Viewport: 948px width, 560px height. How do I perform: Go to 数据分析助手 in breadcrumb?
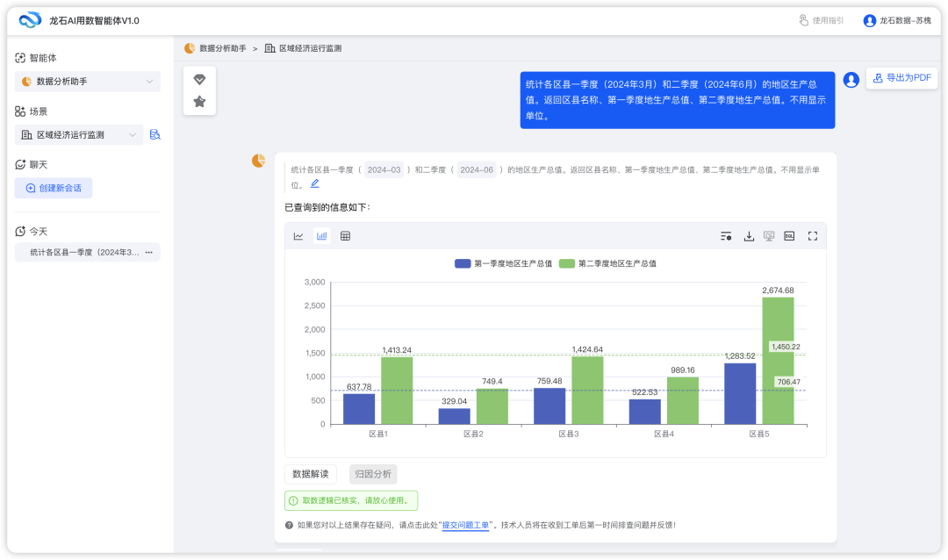[222, 48]
